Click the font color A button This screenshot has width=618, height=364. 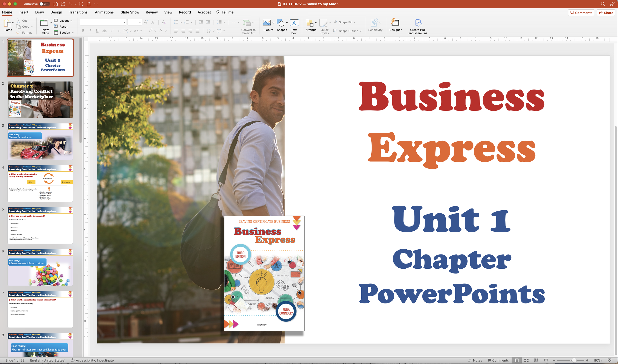click(x=161, y=31)
